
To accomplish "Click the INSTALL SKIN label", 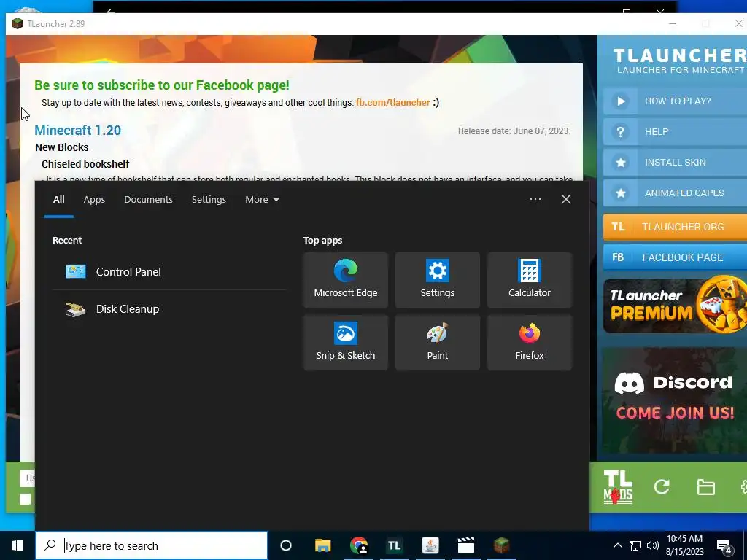I will [x=675, y=163].
